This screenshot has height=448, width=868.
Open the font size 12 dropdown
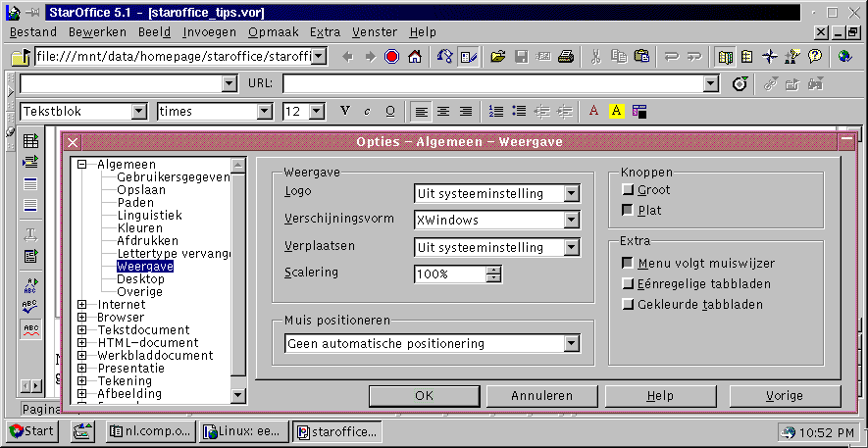(x=316, y=111)
